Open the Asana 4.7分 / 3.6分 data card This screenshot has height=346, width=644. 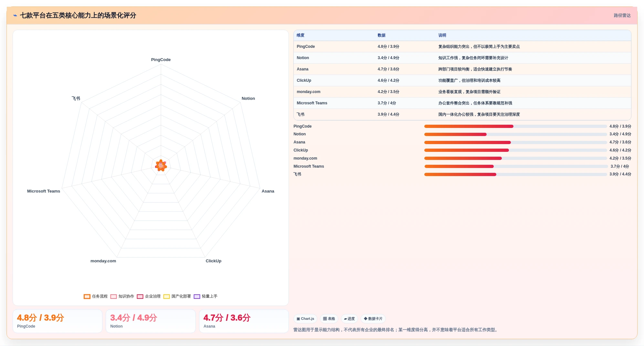pyautogui.click(x=244, y=321)
